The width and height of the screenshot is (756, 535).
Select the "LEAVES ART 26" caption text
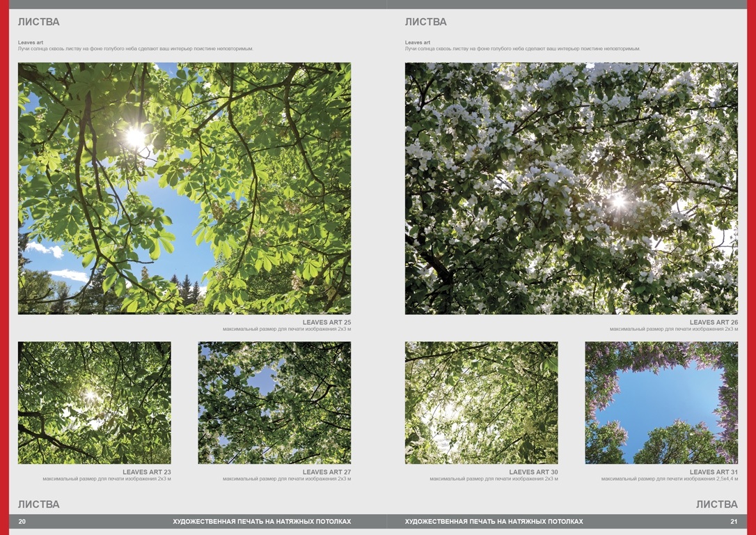(714, 323)
